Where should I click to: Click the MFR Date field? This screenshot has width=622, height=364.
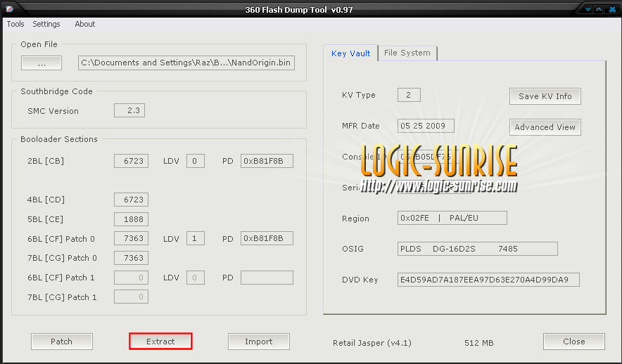point(426,126)
